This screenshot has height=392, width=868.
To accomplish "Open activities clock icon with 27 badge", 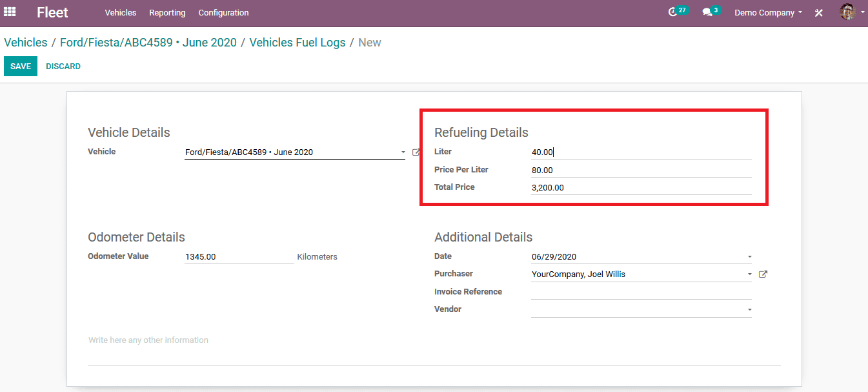I will [x=678, y=12].
